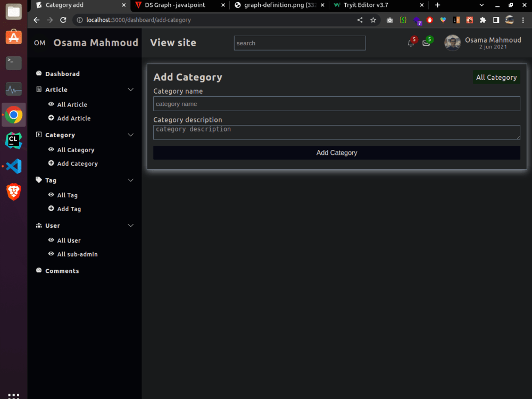Click the browser back arrow

coord(37,20)
